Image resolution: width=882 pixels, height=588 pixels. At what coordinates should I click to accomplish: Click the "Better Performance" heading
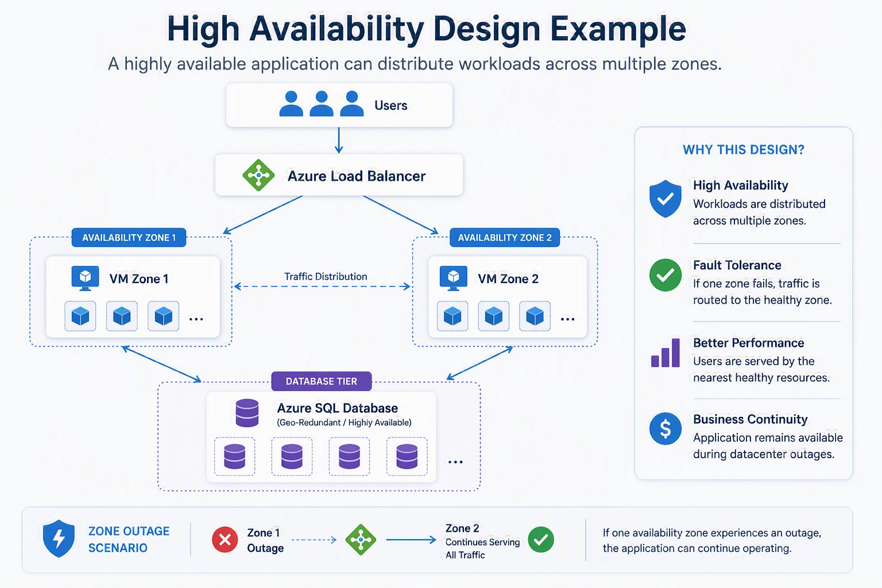(749, 343)
